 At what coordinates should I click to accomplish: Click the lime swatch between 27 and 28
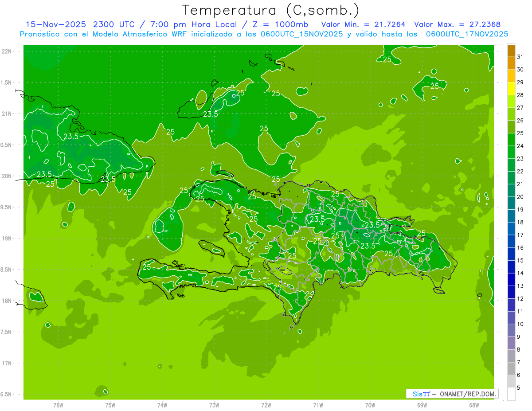511,102
